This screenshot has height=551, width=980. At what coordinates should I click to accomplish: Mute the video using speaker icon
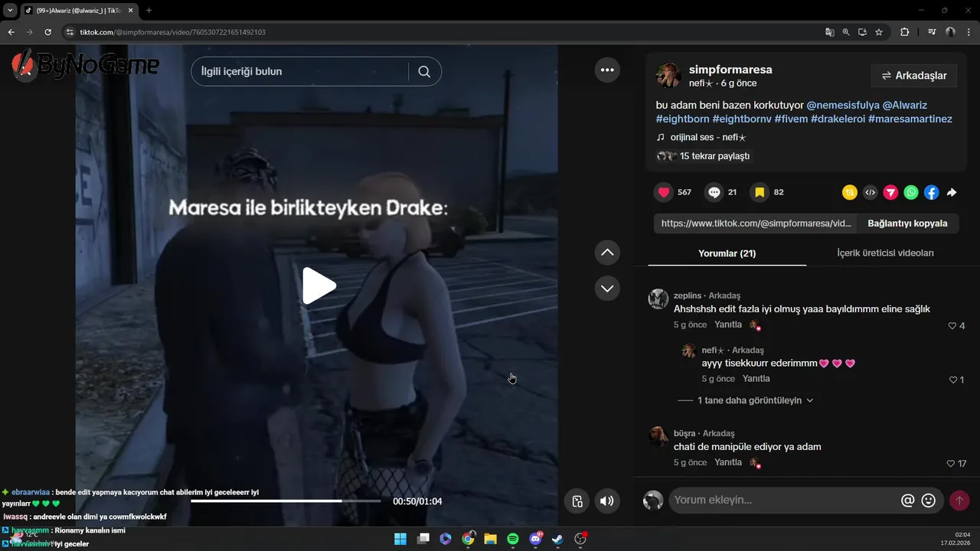click(x=606, y=501)
